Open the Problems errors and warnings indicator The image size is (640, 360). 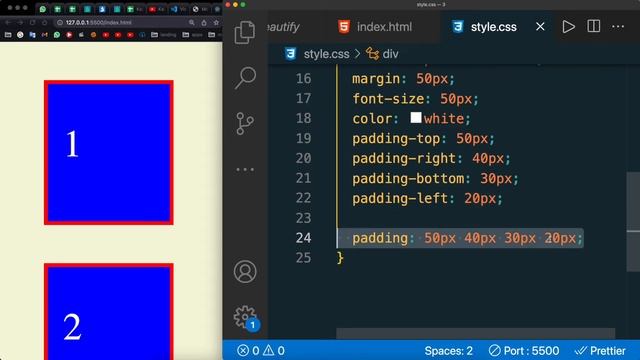click(261, 351)
